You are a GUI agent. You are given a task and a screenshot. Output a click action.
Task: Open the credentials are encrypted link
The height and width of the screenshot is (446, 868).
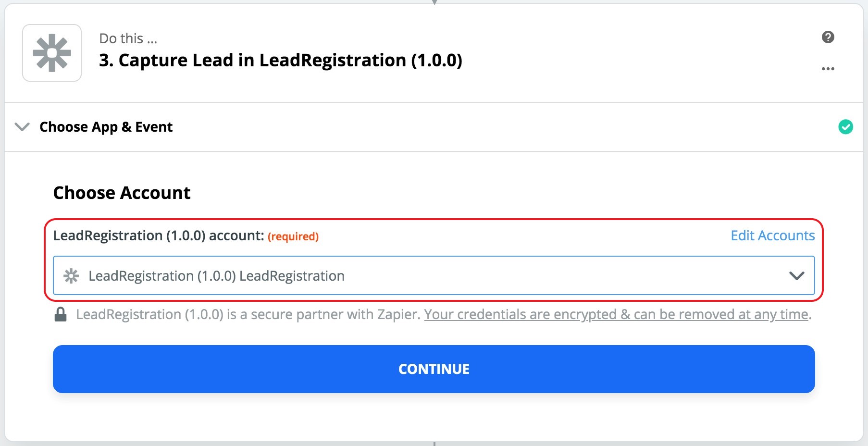tap(616, 314)
